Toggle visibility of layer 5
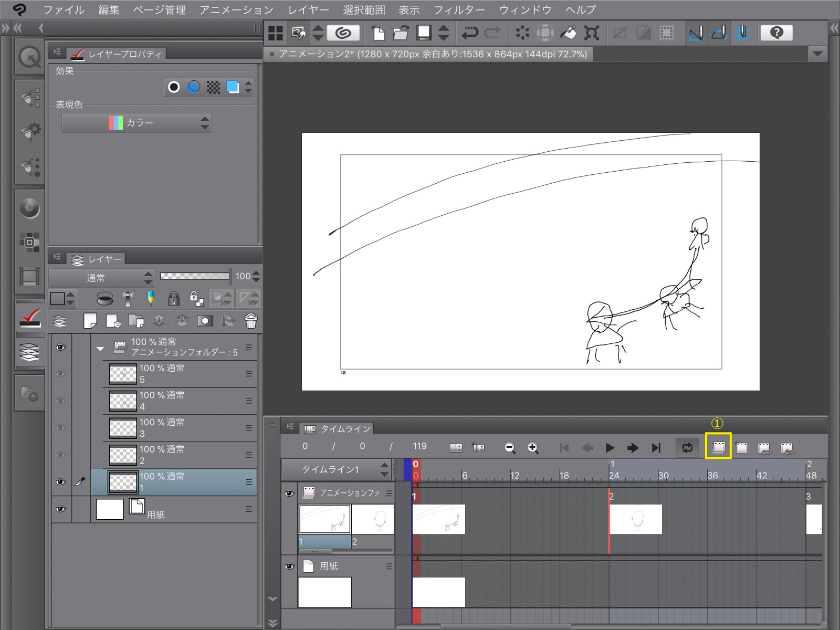Image resolution: width=840 pixels, height=630 pixels. click(61, 374)
